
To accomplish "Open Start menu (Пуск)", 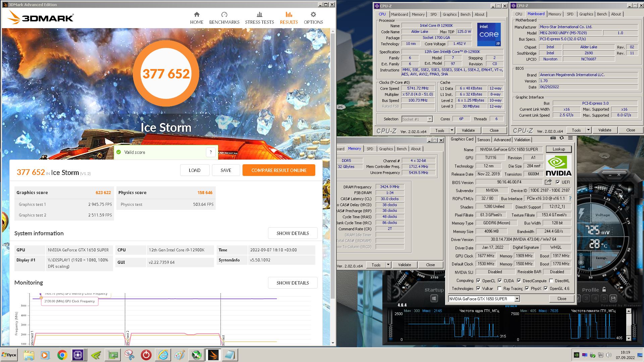I will [x=9, y=355].
